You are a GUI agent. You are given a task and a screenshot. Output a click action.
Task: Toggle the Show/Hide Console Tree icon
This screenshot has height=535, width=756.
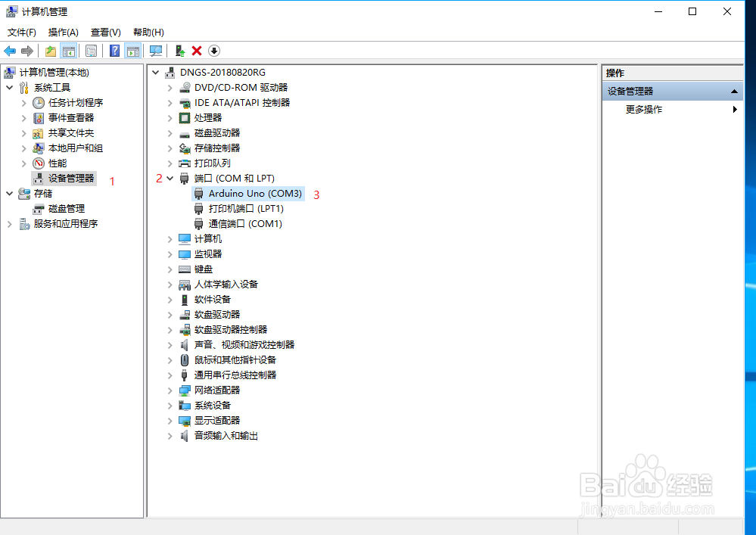[x=68, y=51]
